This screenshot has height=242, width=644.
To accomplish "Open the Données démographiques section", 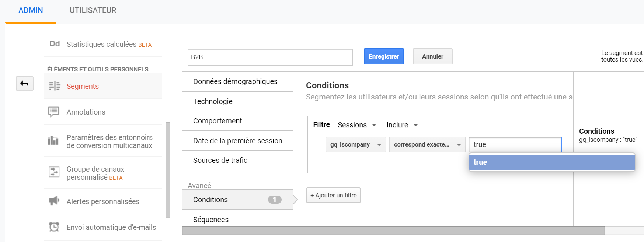I will pyautogui.click(x=237, y=81).
